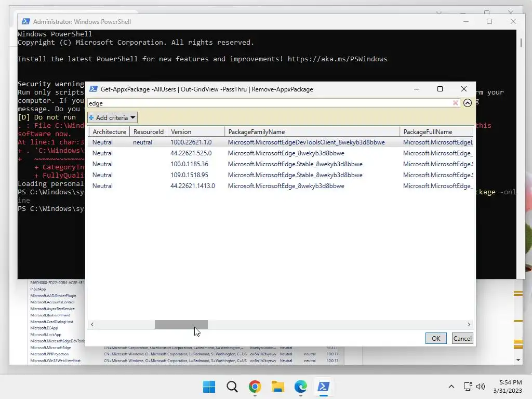Image resolution: width=532 pixels, height=399 pixels.
Task: Select Microsoft.AsyncTextService in background list
Action: pos(52,309)
